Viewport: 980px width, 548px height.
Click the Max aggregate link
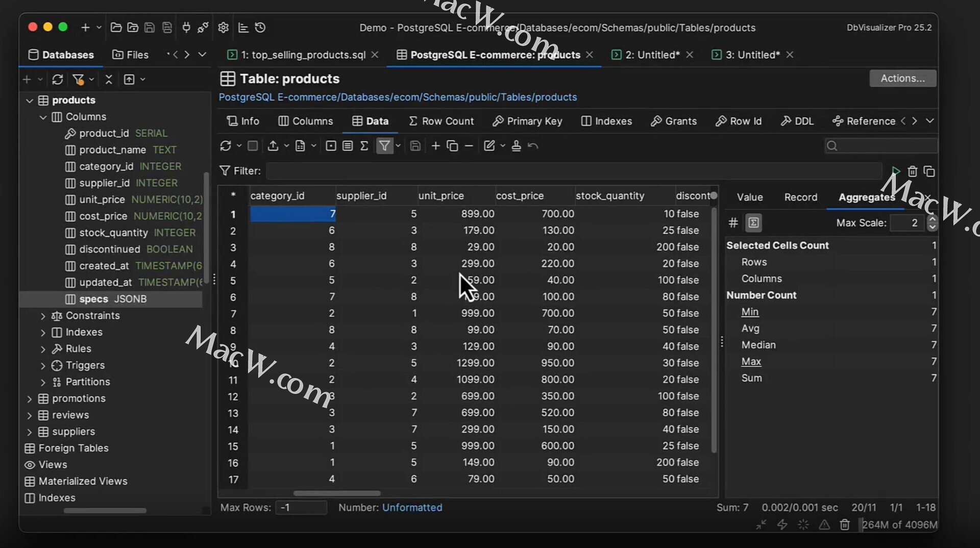tap(751, 362)
